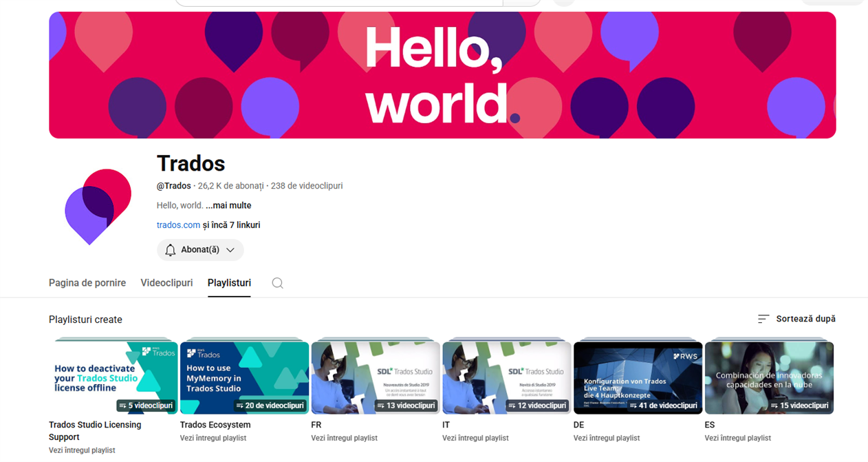Switch to the Pagina de pornire tab
This screenshot has height=462, width=868.
[87, 283]
